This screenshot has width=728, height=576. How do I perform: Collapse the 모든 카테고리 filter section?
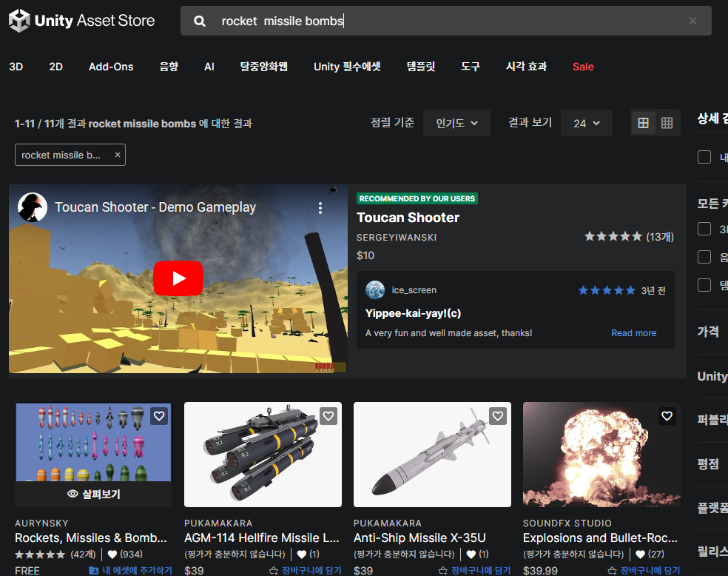(712, 204)
